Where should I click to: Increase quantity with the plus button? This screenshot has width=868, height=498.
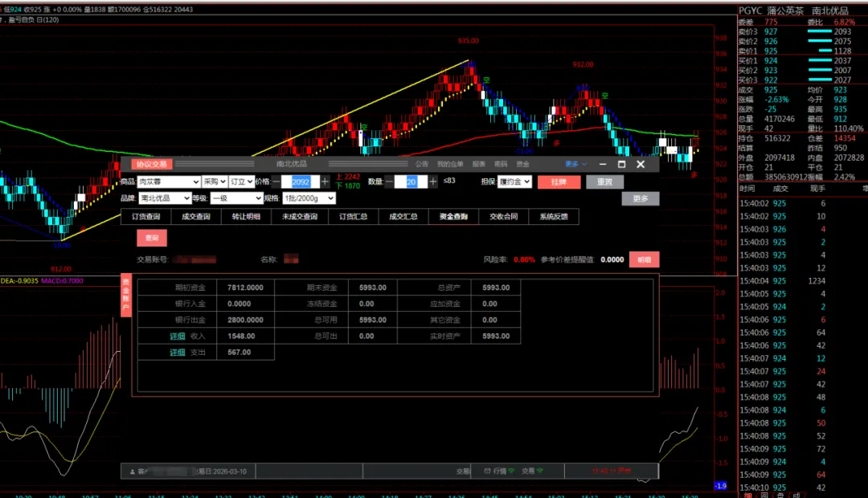point(433,182)
